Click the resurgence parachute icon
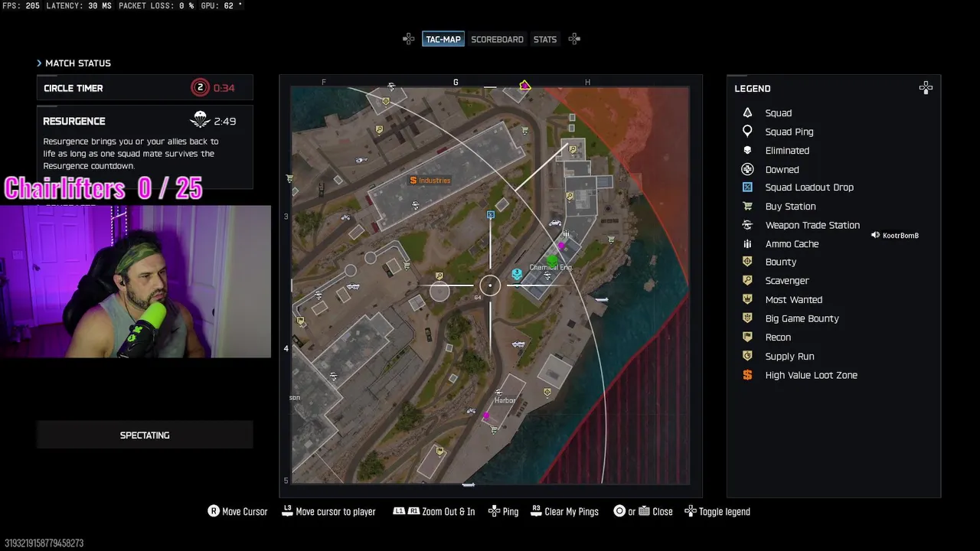Viewport: 980px width, 551px height. (x=200, y=120)
